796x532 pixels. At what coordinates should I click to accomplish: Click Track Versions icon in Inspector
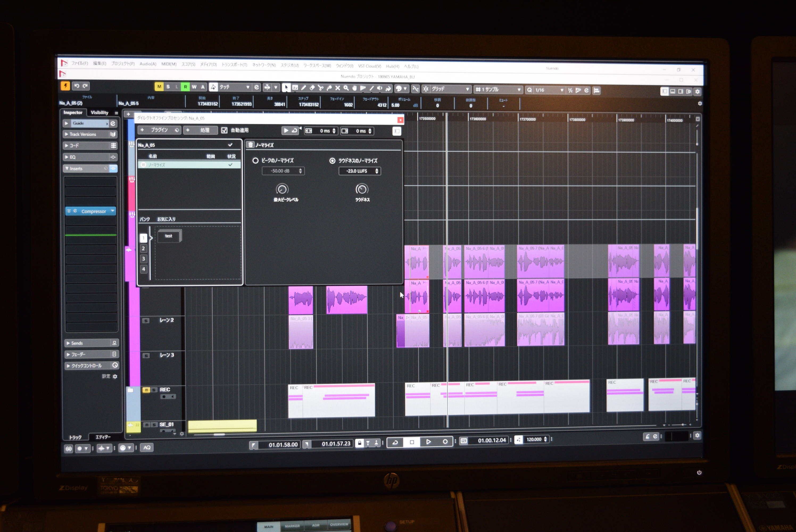pos(113,134)
